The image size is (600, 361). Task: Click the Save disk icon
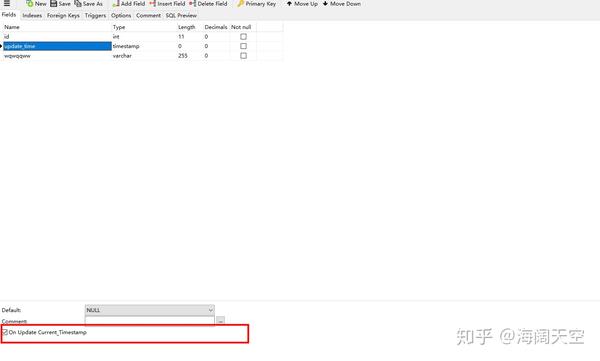pyautogui.click(x=54, y=3)
